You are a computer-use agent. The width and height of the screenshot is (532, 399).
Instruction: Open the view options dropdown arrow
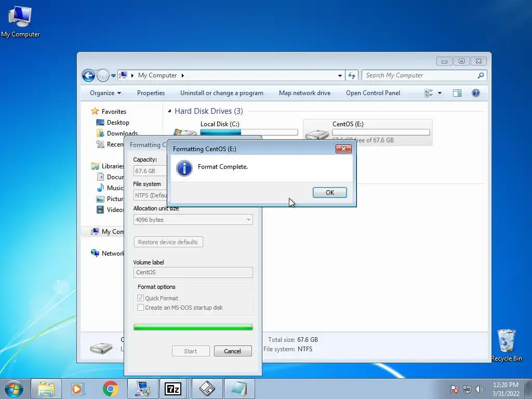[x=440, y=93]
